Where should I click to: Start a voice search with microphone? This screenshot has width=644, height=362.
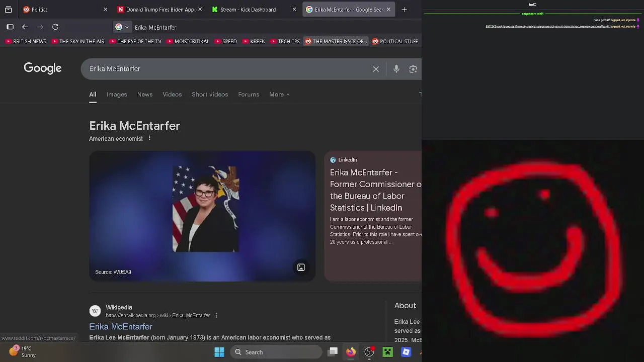point(396,69)
